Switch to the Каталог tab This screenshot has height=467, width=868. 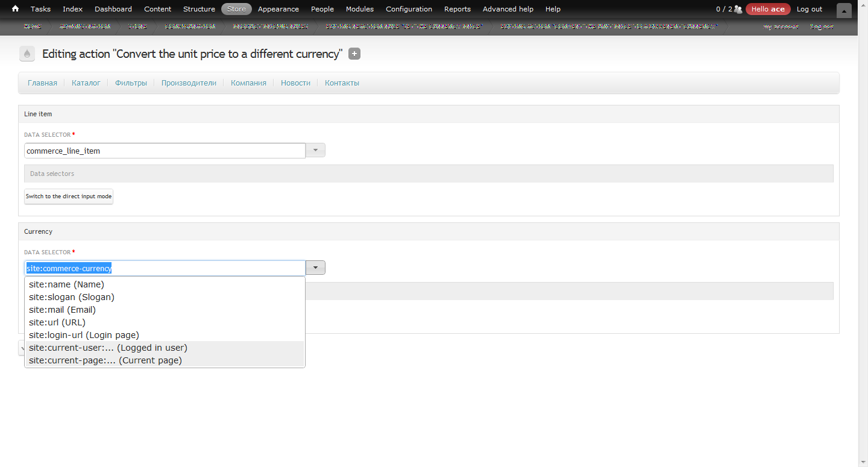[86, 83]
